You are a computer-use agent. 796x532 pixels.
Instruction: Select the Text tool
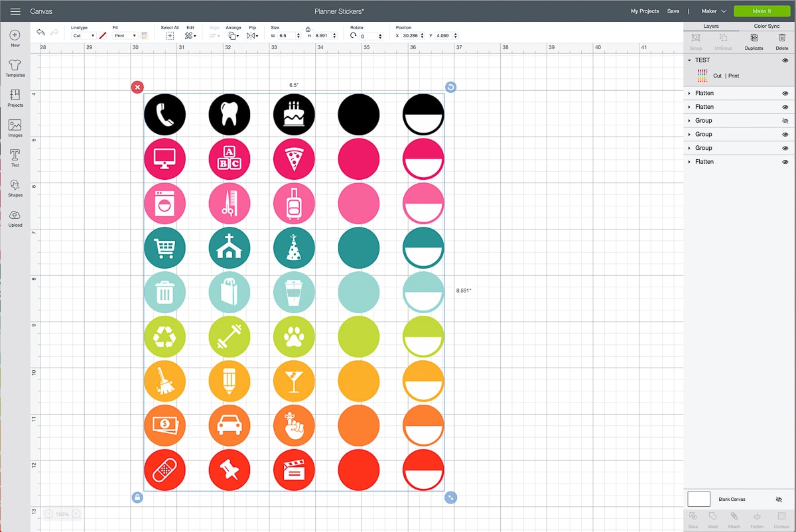15,157
